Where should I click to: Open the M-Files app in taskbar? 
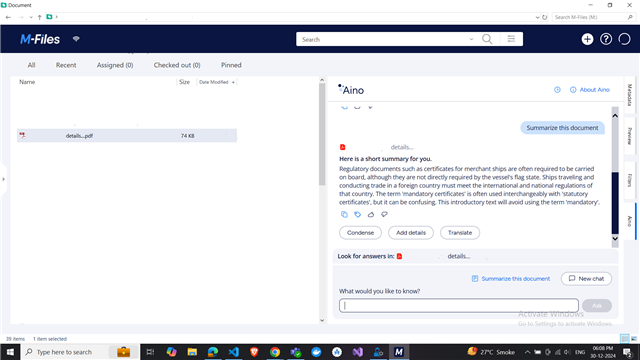coord(399,352)
